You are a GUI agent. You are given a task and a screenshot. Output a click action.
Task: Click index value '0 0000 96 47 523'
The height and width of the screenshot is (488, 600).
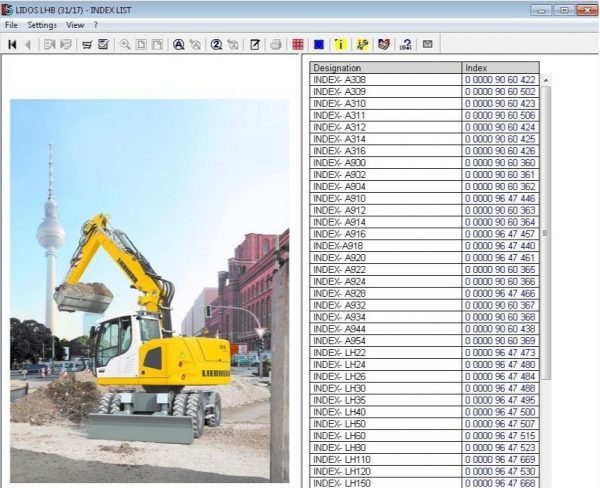point(500,447)
